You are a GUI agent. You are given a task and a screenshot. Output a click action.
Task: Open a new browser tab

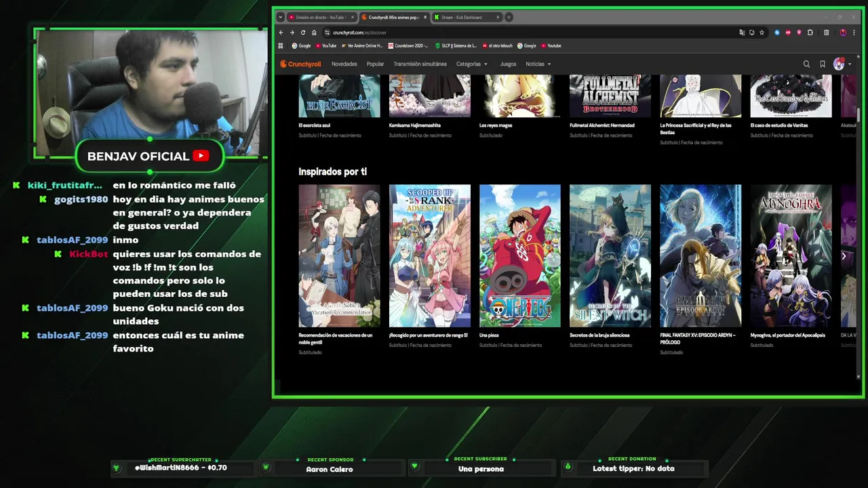pos(509,17)
